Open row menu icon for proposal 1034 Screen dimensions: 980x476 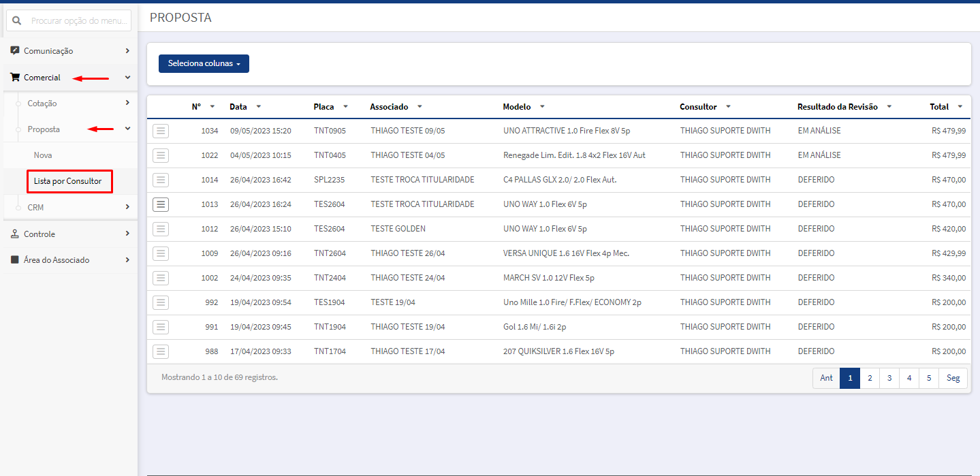coord(161,131)
